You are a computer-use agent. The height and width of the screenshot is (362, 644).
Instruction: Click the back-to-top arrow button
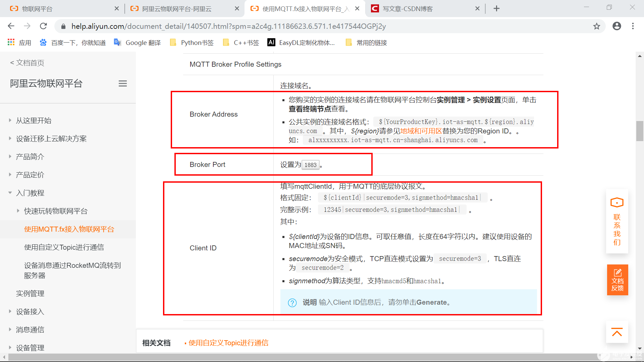pyautogui.click(x=617, y=332)
